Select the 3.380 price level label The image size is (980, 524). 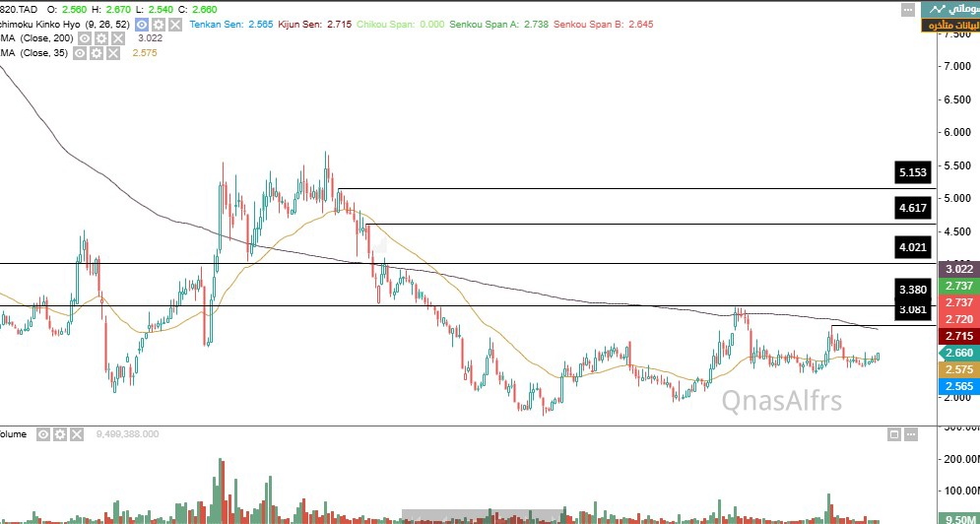click(x=912, y=290)
